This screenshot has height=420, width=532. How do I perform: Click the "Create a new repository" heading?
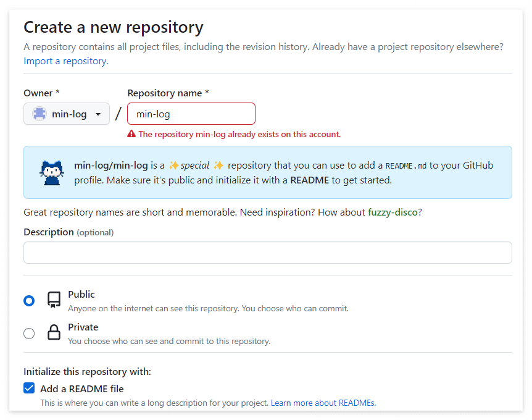[114, 27]
